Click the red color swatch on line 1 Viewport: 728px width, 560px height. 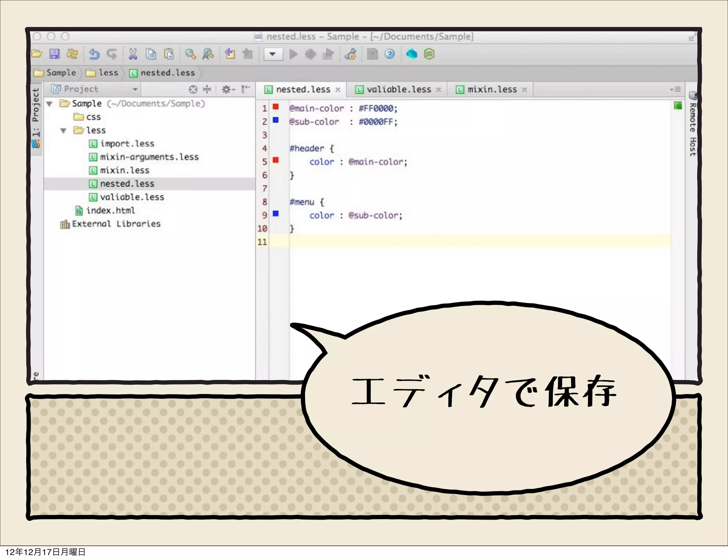tap(275, 107)
